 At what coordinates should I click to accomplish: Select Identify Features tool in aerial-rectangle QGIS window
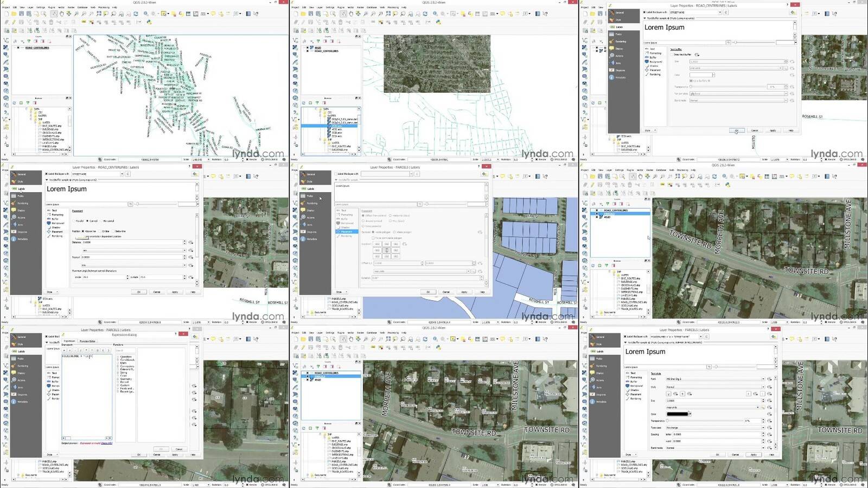(x=435, y=14)
